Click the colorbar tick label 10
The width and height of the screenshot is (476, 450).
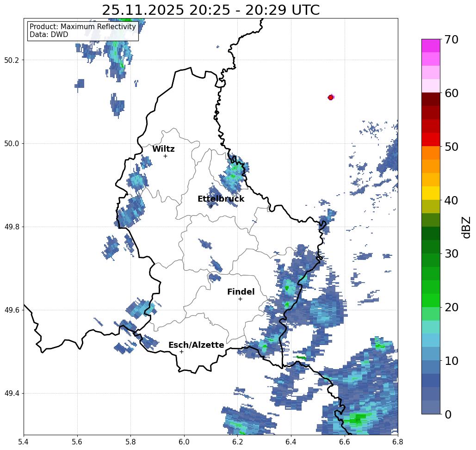(x=451, y=361)
